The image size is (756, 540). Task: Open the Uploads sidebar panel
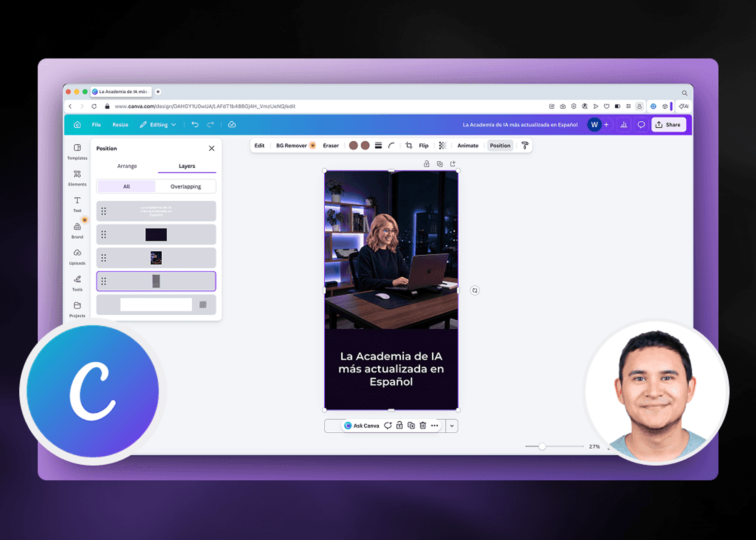click(77, 257)
